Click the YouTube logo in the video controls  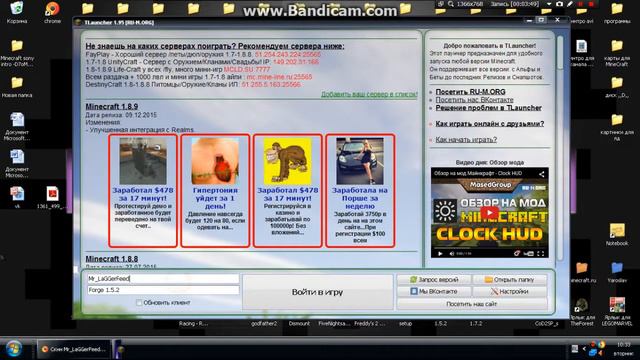(528, 253)
